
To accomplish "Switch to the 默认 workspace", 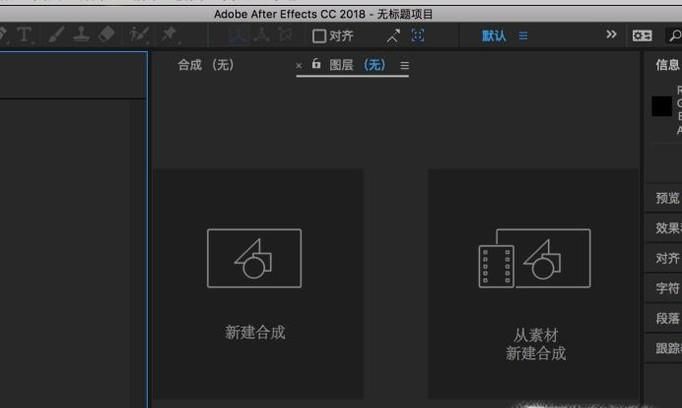I will [x=494, y=36].
